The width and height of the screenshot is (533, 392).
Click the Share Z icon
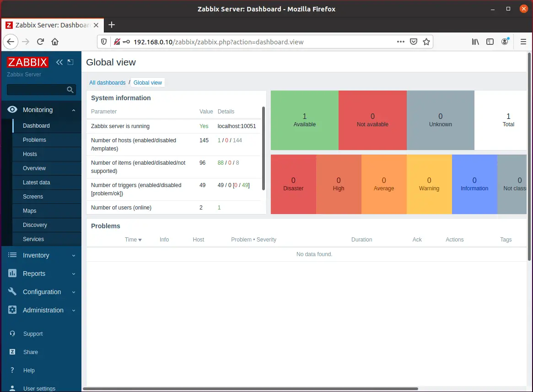(x=12, y=352)
